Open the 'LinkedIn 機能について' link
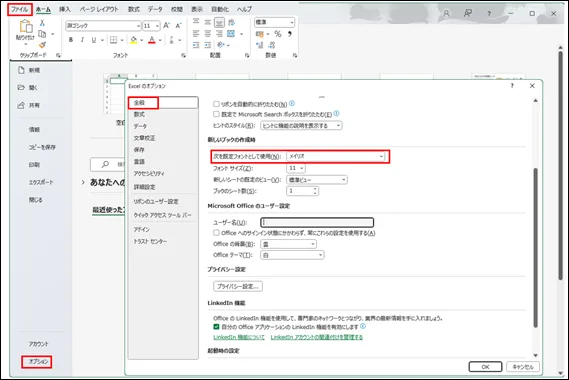 point(239,337)
